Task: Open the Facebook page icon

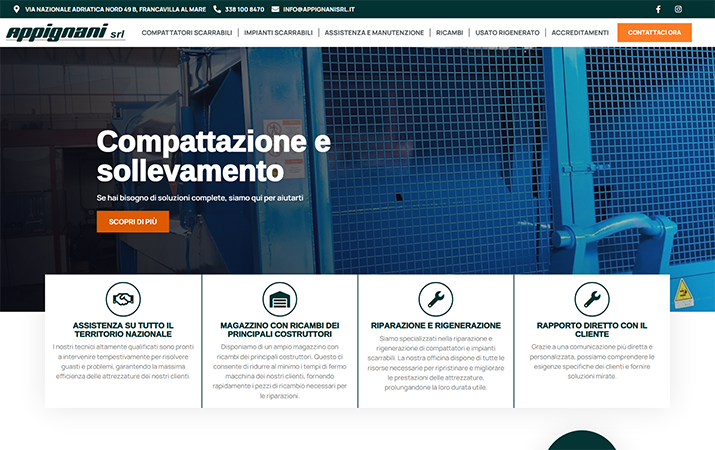Action: pos(658,9)
